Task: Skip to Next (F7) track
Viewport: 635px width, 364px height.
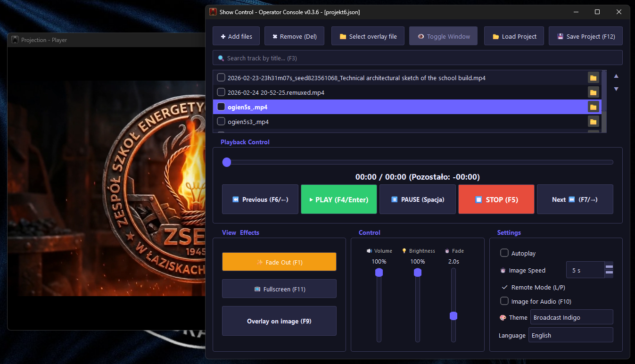Action: (x=575, y=199)
